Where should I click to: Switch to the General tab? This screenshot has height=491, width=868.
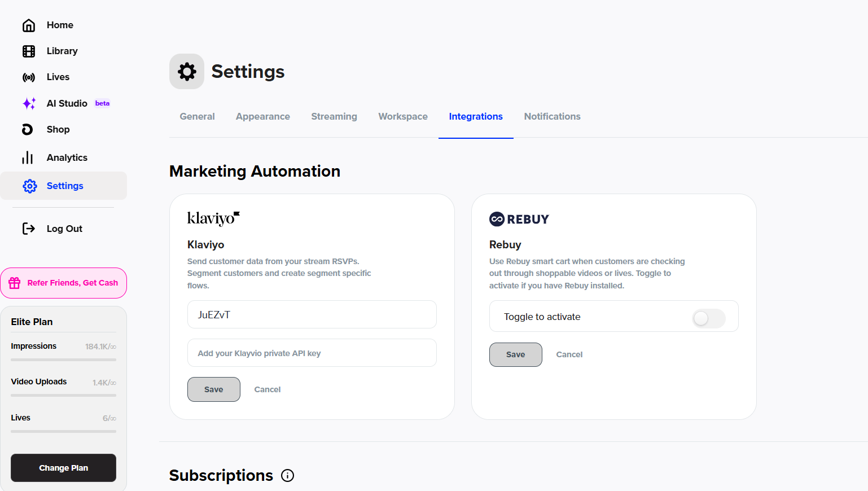click(x=197, y=117)
